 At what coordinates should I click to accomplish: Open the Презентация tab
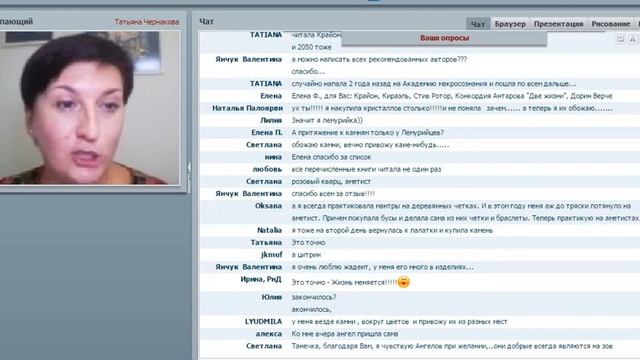[558, 24]
